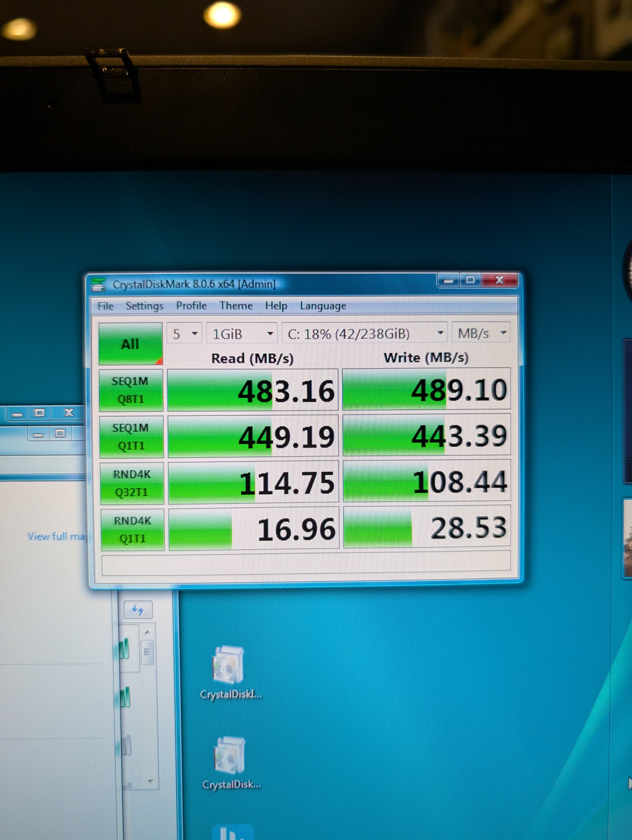Click the View full map link
Image resolution: width=632 pixels, height=840 pixels.
pyautogui.click(x=57, y=536)
